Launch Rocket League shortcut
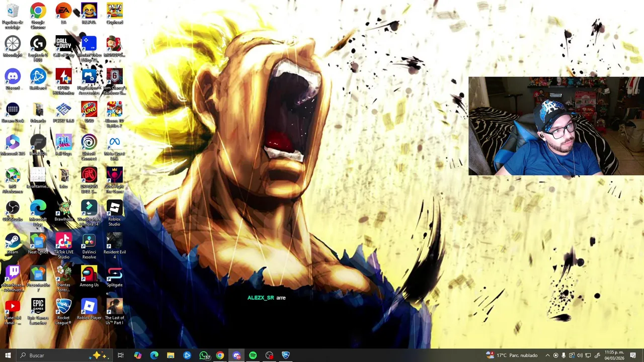Screen dimensions: 644x362 [x=63, y=312]
